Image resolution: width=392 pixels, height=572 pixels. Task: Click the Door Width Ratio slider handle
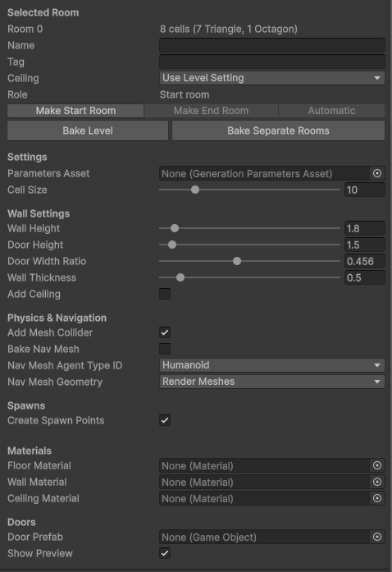237,261
